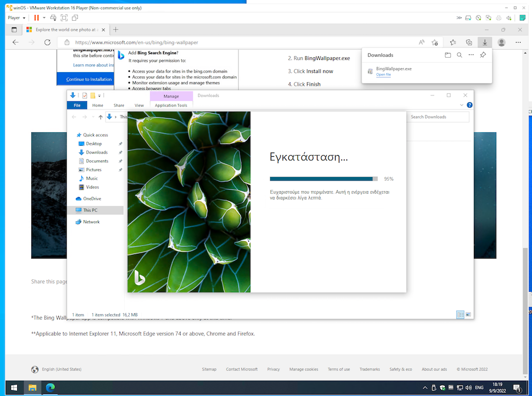Click the VMware hard disk device icon
The width and height of the screenshot is (532, 396).
pyautogui.click(x=468, y=18)
